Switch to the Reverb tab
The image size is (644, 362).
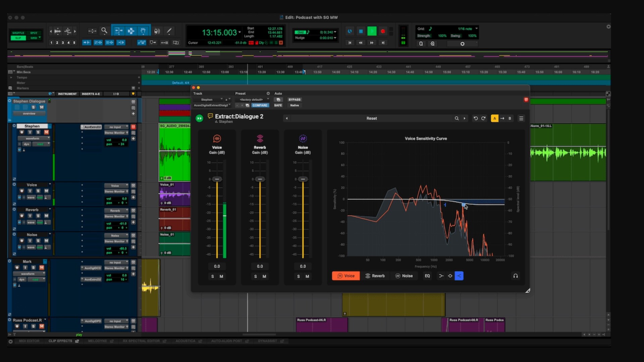[x=375, y=276]
